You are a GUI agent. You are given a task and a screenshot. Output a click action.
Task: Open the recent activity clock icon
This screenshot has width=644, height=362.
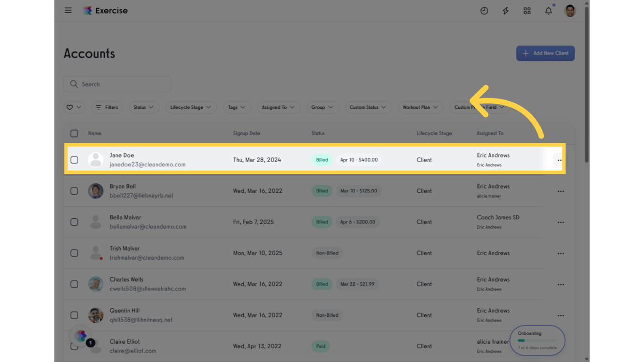click(484, 10)
